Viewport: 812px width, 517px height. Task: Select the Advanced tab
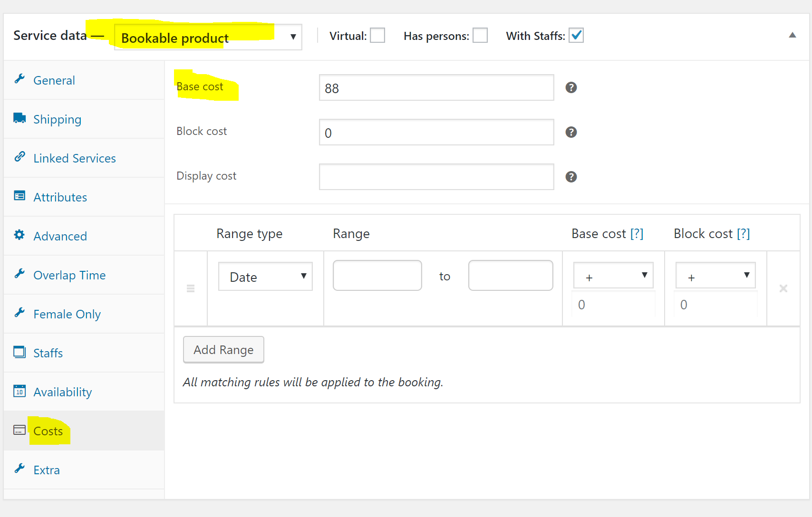[x=84, y=236]
